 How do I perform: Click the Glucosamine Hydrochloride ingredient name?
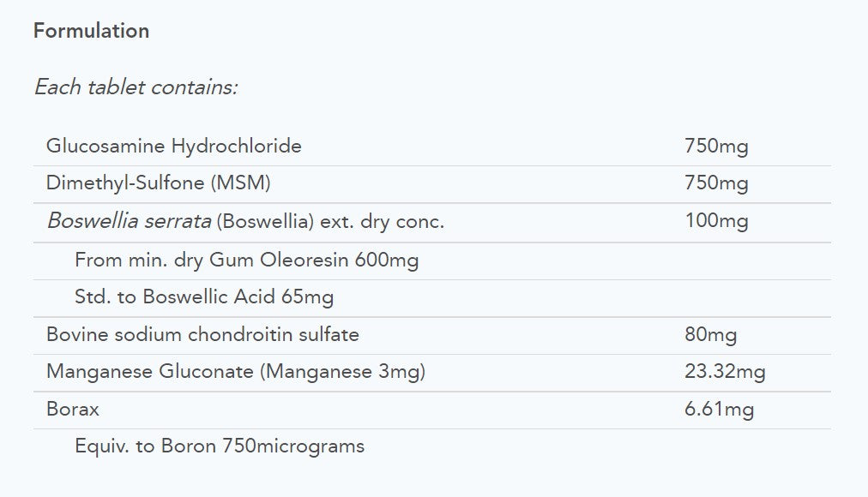click(173, 146)
